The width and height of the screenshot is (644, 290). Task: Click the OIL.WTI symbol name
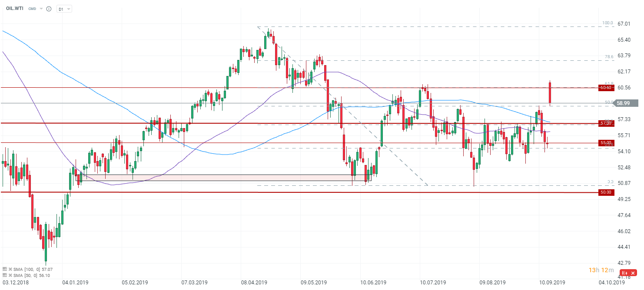(14, 9)
